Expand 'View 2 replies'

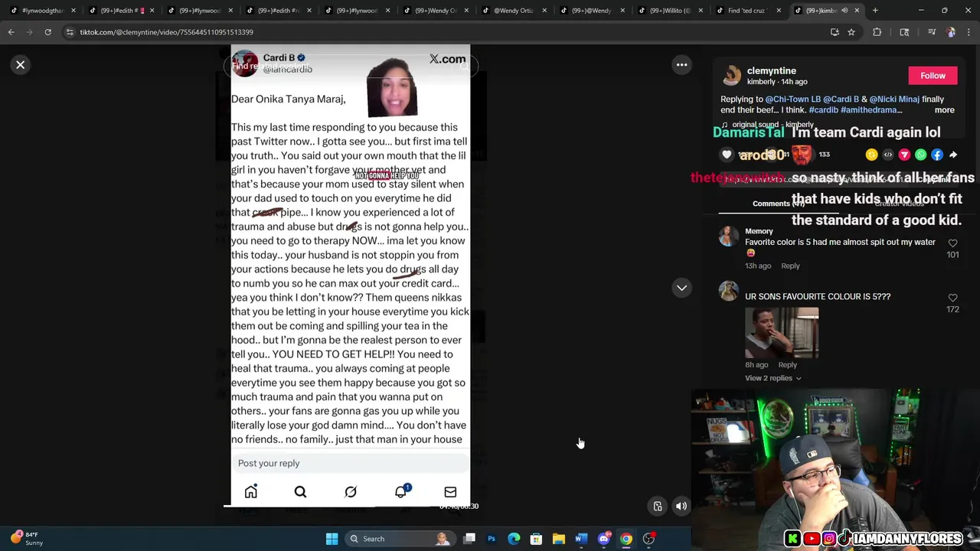[773, 378]
